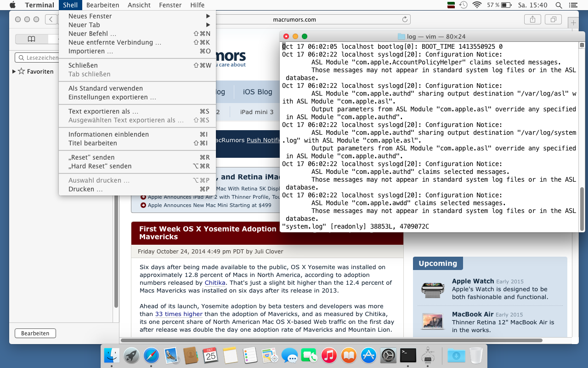The image size is (588, 368).
Task: Open the Fenster menu
Action: (x=170, y=5)
